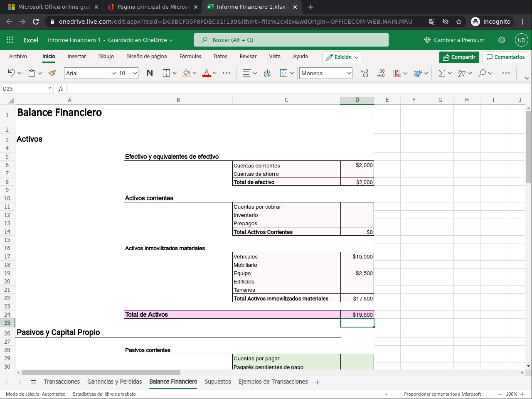Image resolution: width=532 pixels, height=399 pixels.
Task: Click the Compartir button
Action: pyautogui.click(x=459, y=57)
